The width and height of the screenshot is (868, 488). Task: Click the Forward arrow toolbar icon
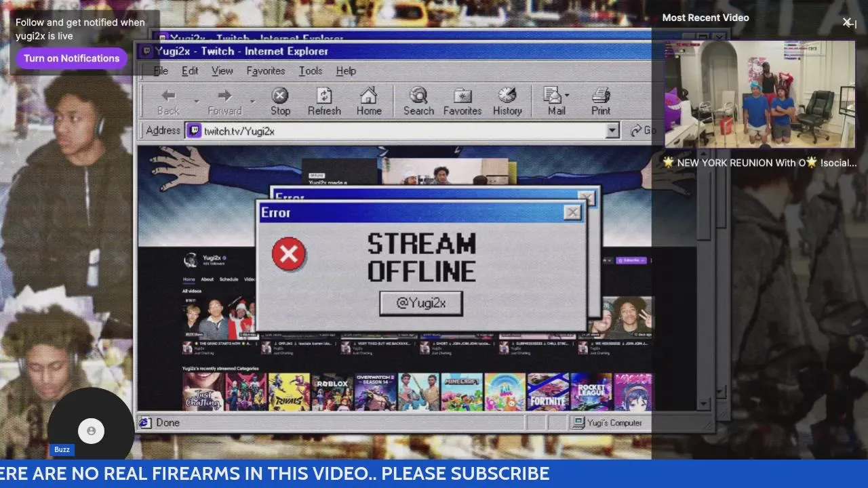point(224,96)
